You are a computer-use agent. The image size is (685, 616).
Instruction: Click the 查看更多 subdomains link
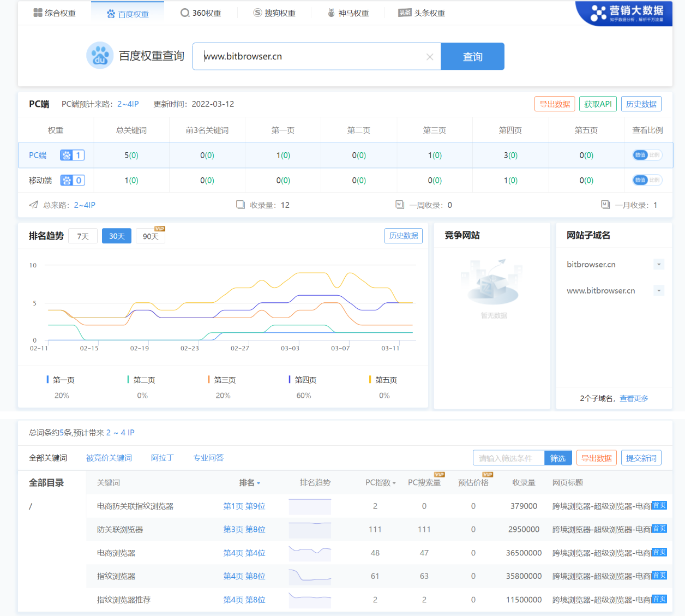[634, 398]
